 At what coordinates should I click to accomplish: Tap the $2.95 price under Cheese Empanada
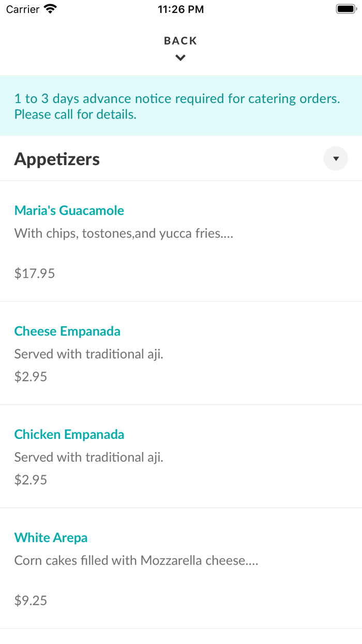pos(31,376)
